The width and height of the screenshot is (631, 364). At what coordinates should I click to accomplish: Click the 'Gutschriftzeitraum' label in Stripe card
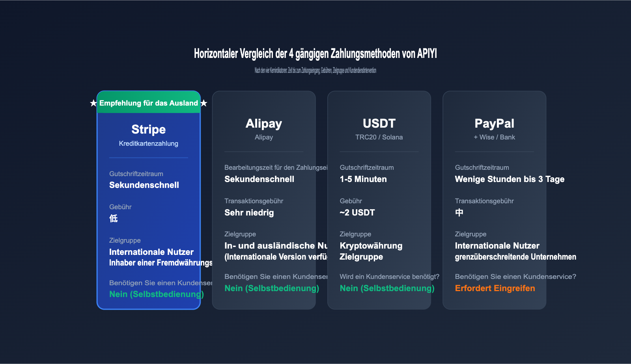pyautogui.click(x=136, y=174)
